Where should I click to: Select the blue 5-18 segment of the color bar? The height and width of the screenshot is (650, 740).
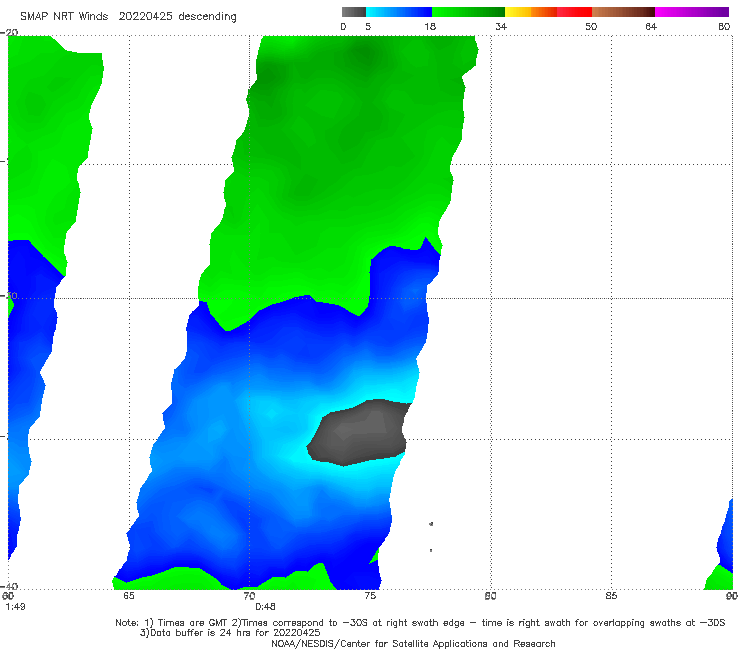399,12
